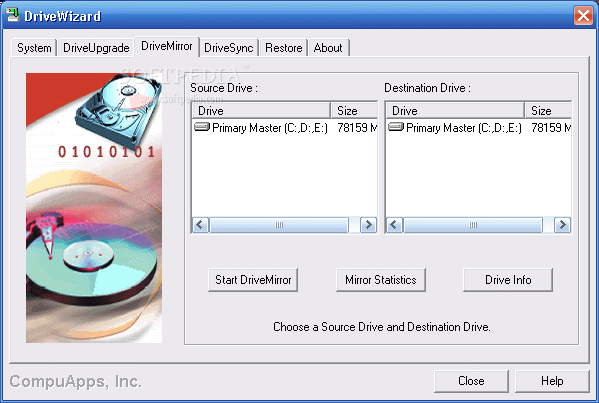Open Mirror Statistics
Viewport: 599px width, 403px height.
click(381, 280)
